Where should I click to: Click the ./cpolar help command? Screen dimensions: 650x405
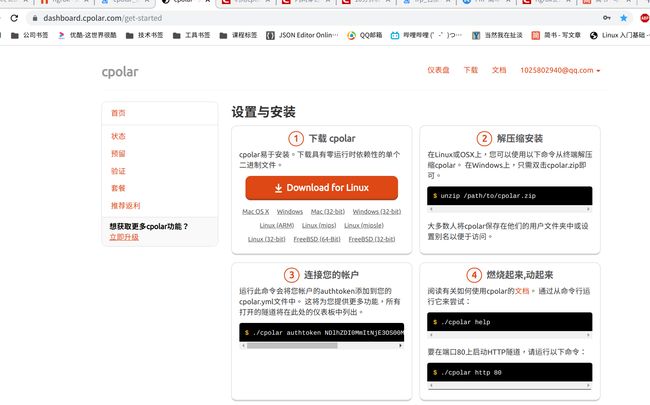466,322
